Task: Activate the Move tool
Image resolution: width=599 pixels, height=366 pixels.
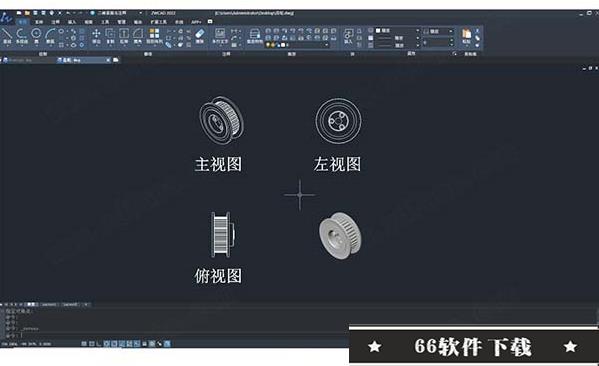Action: click(96, 36)
